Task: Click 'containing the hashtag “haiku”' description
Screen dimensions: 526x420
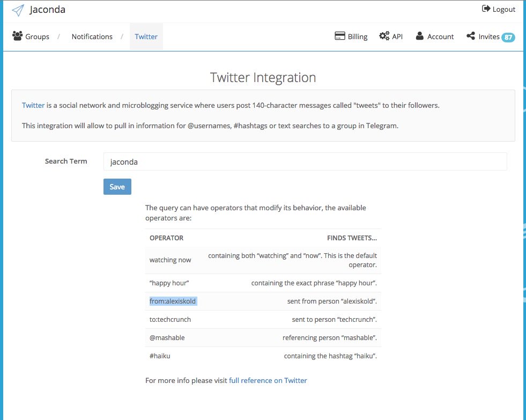Action: (330, 356)
